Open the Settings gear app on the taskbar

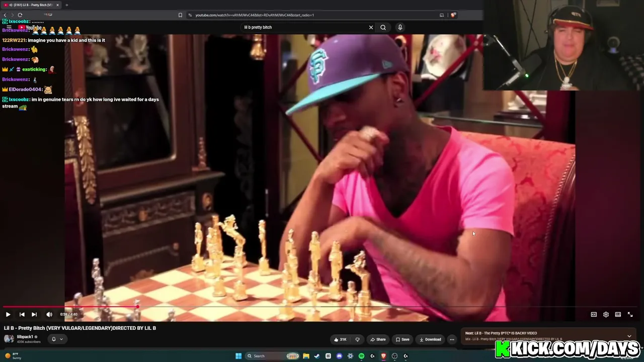pos(350,356)
